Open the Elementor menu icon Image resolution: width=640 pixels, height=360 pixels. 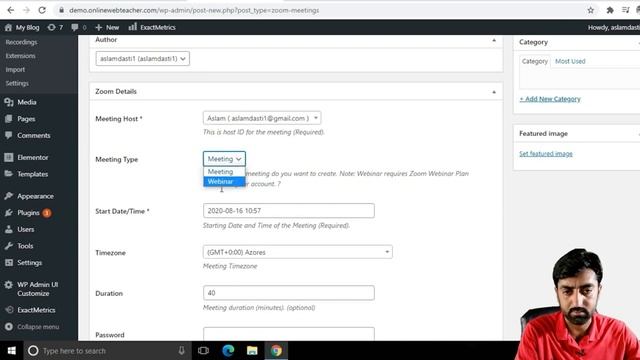click(9, 157)
